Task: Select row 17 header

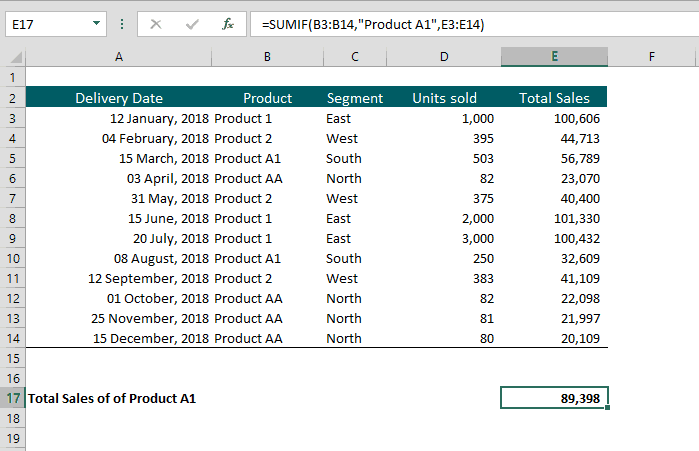Action: (x=12, y=398)
